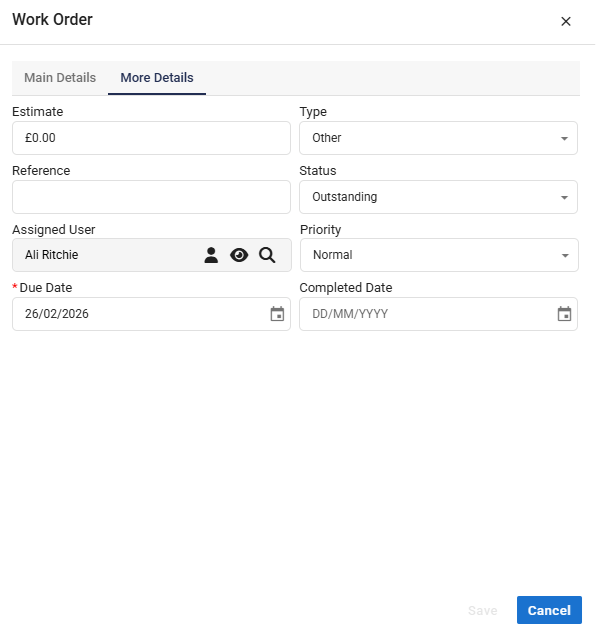Screen dimensions: 596x630
Task: Click the person icon in Assigned User
Action: coord(211,255)
